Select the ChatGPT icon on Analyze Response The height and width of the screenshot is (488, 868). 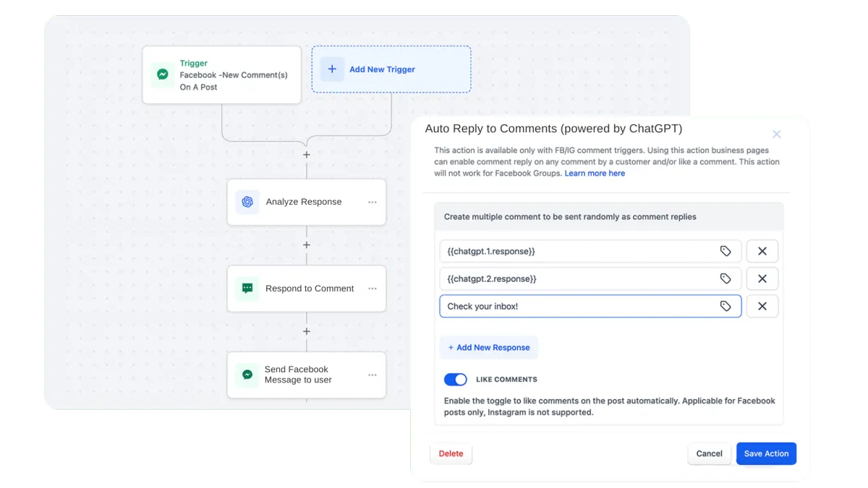pyautogui.click(x=247, y=202)
